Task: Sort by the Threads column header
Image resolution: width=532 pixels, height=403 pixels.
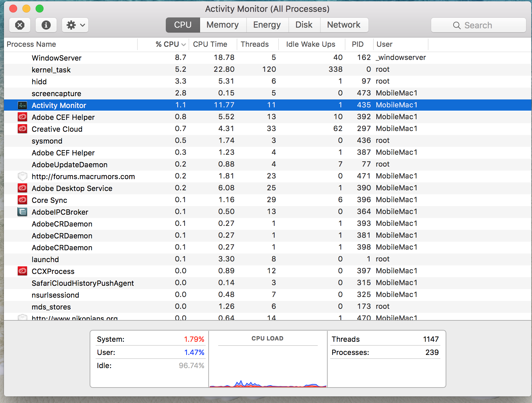Action: click(x=258, y=44)
